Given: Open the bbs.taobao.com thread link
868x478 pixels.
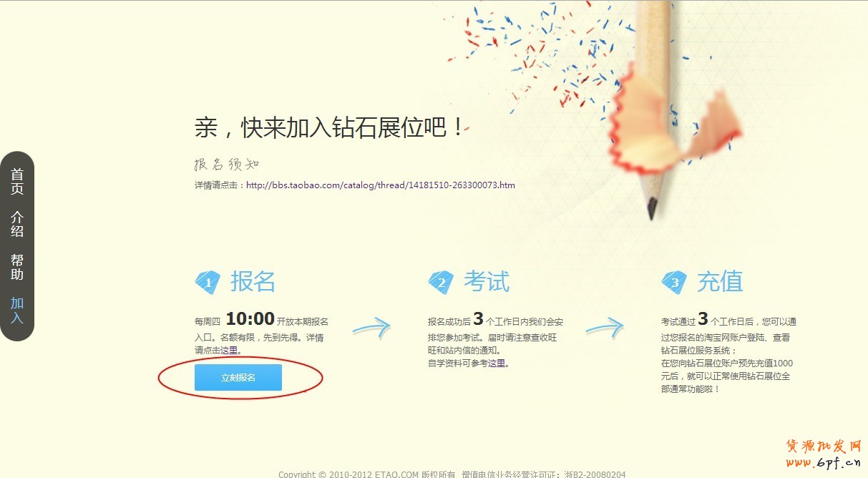Looking at the screenshot, I should [x=381, y=185].
